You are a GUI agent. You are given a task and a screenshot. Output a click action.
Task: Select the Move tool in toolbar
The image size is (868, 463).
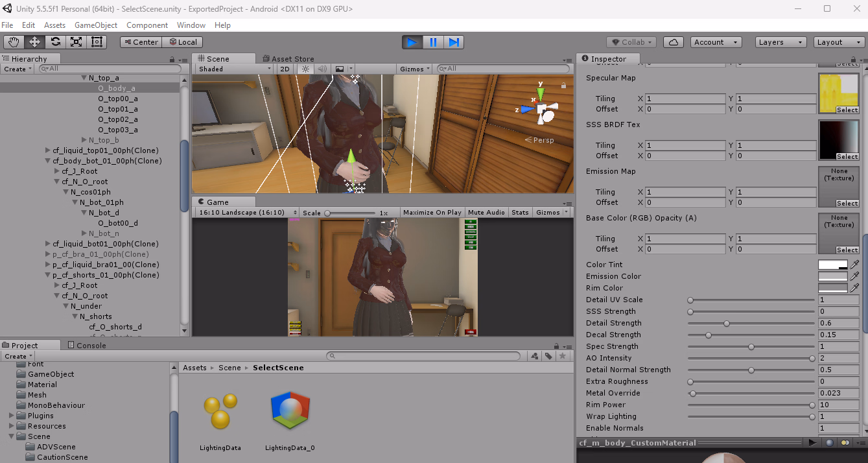34,42
